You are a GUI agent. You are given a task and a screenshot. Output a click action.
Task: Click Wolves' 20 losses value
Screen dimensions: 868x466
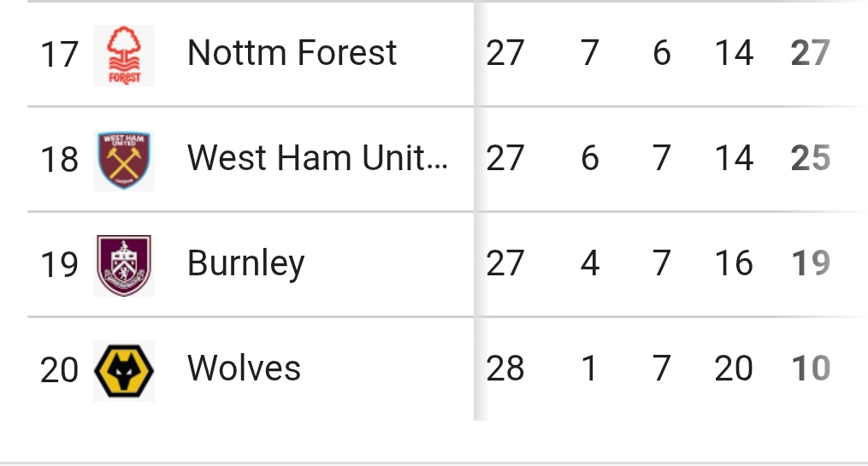point(734,369)
